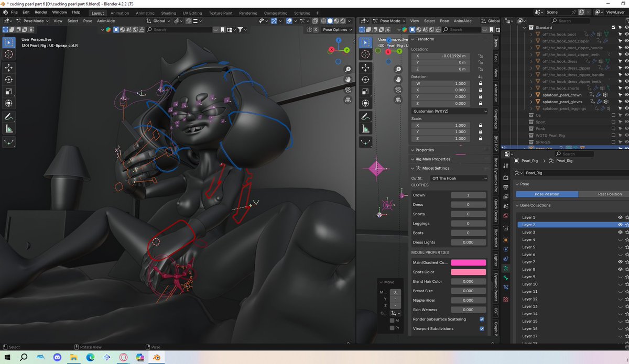Open the World properties tab icon
Image resolution: width=629 pixels, height=364 pixels.
(506, 216)
